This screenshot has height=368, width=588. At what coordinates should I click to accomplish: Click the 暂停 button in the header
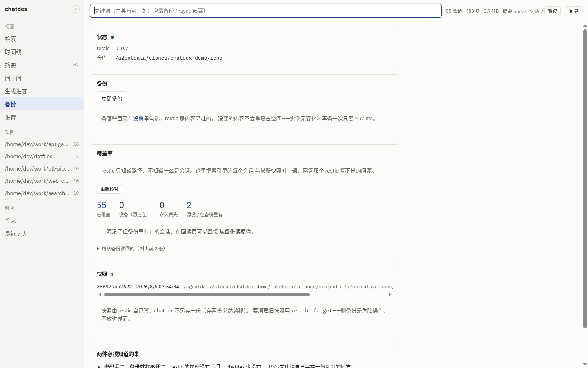(552, 11)
